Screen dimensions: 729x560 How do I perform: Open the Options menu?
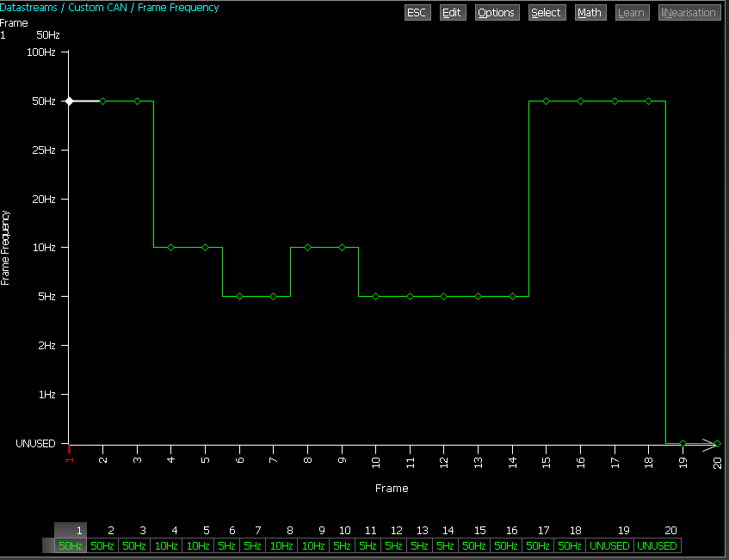pyautogui.click(x=497, y=13)
